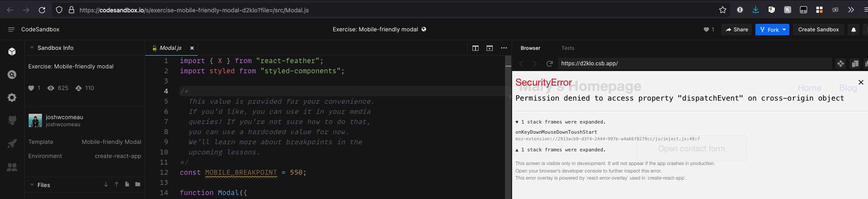Click the sandbox title Exercise: Mobile-friendly modal in header
The height and width of the screenshot is (199, 868).
375,30
